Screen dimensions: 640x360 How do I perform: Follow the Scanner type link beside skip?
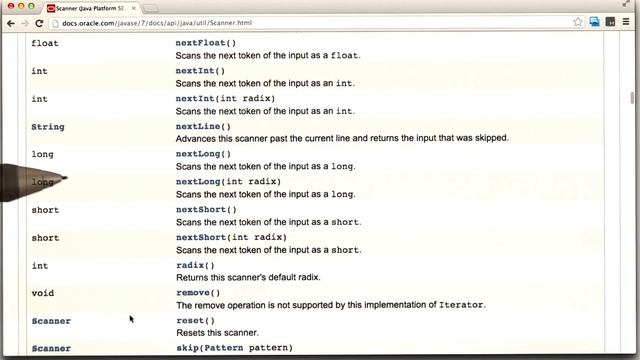pos(51,348)
